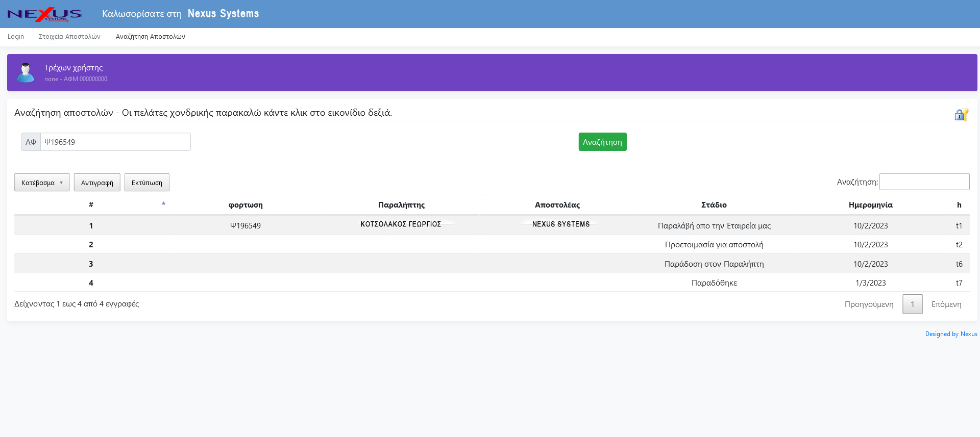980x437 pixels.
Task: Open the Designed by Nexus link
Action: (951, 334)
